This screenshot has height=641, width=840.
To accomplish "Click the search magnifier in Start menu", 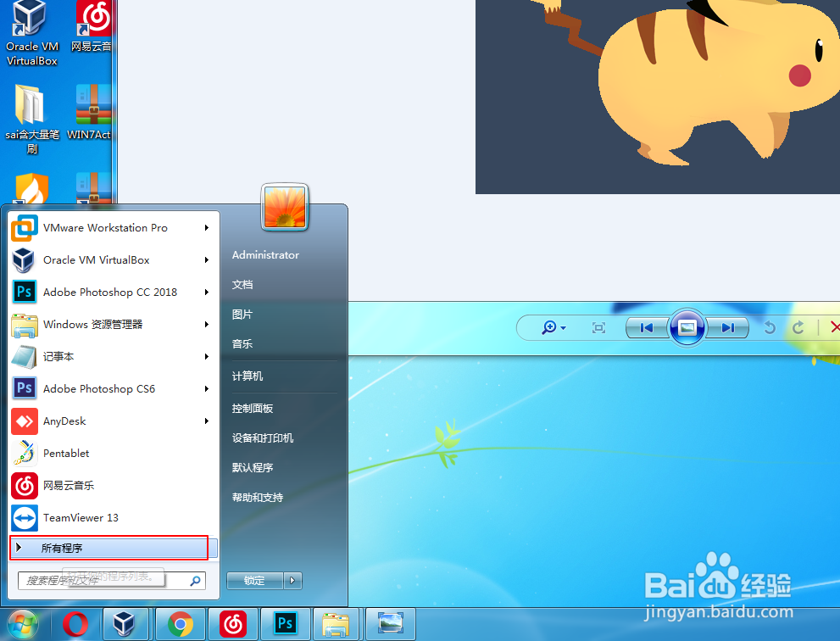I will point(196,581).
